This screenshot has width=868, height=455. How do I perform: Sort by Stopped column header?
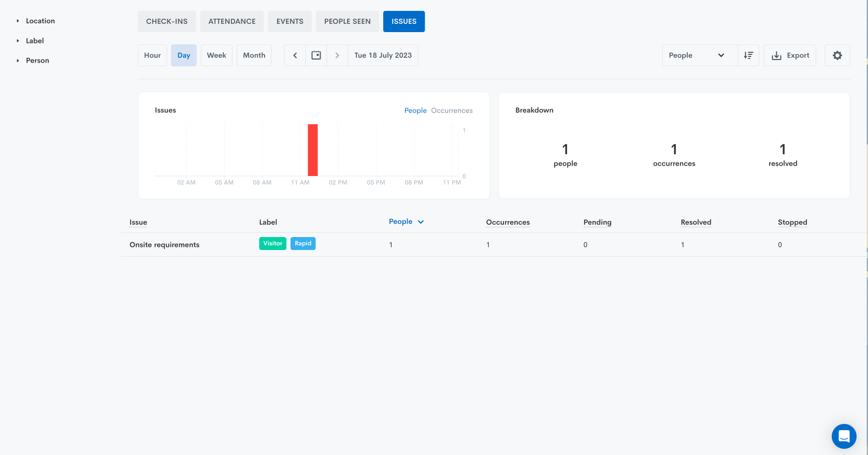tap(792, 222)
